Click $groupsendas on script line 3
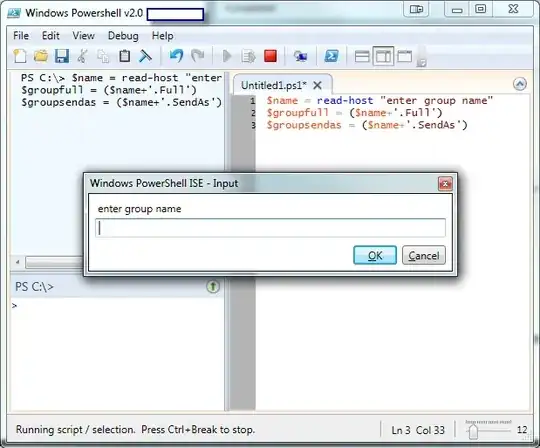This screenshot has width=540, height=448. tap(304, 125)
